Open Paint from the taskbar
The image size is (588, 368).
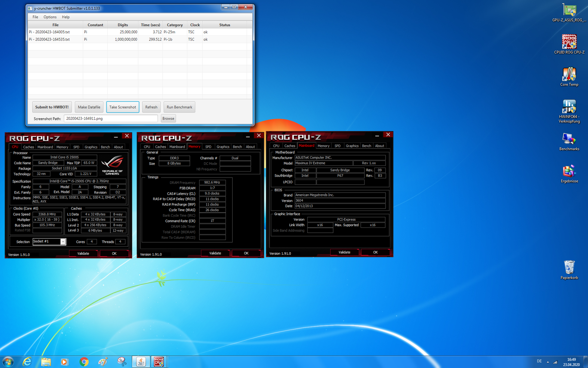pyautogui.click(x=103, y=362)
